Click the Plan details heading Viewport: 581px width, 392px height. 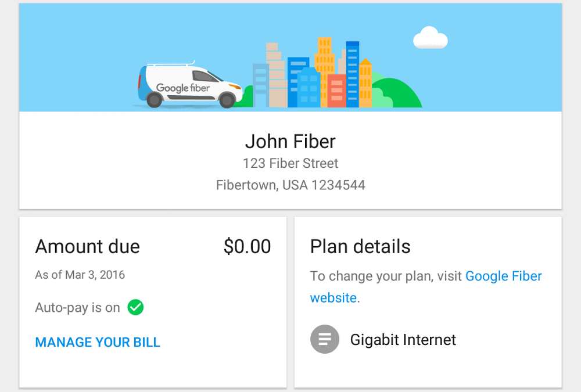tap(360, 246)
